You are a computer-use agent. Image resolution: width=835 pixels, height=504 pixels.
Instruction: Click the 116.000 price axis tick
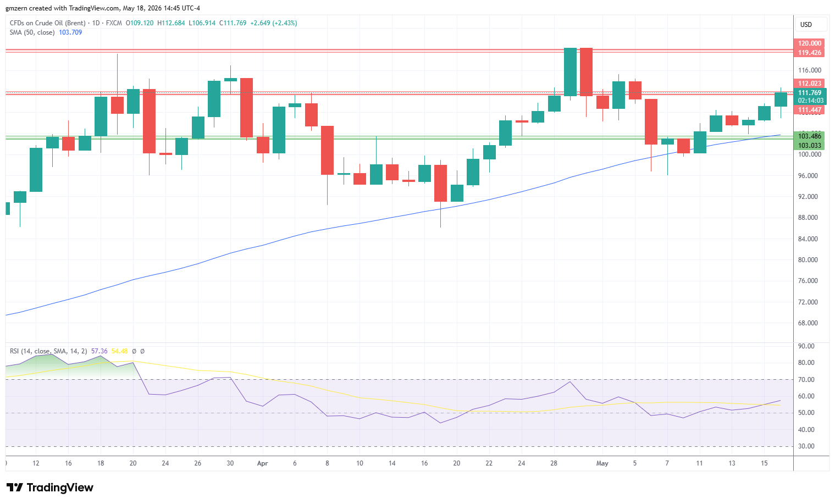pyautogui.click(x=810, y=70)
